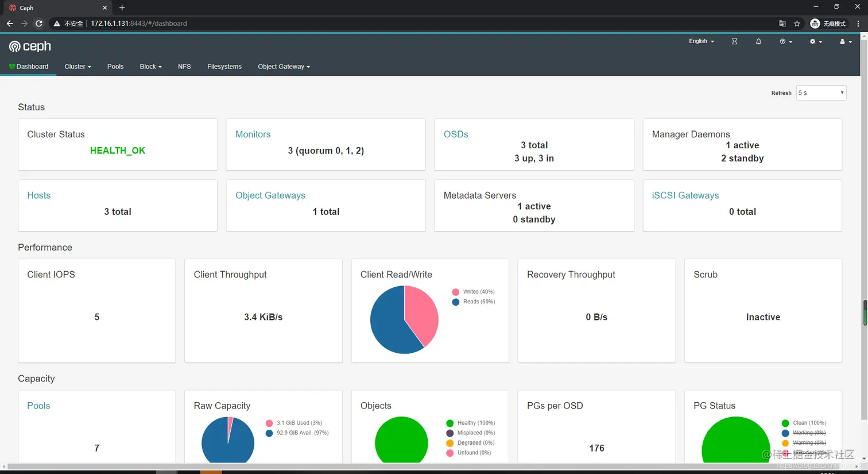
Task: Click the translate page icon
Action: (782, 24)
